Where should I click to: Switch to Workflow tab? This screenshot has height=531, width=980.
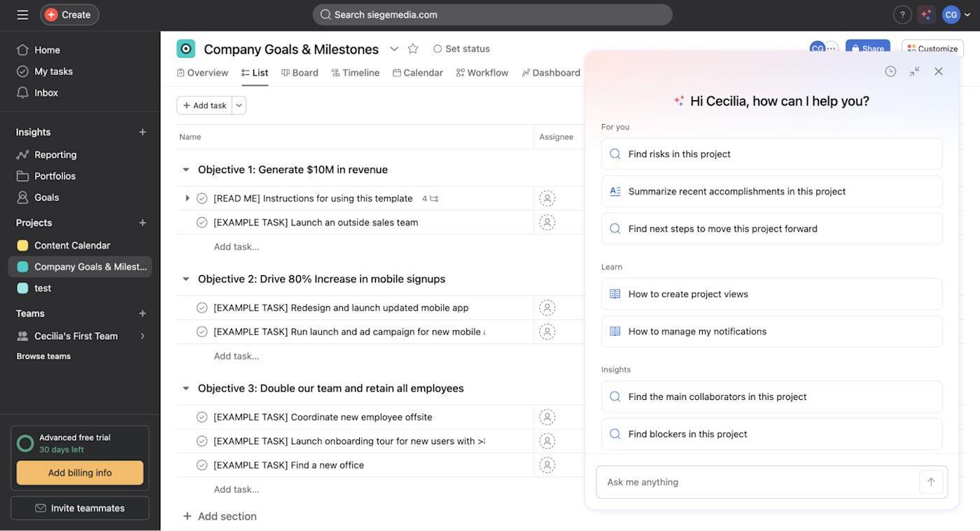[x=482, y=73]
